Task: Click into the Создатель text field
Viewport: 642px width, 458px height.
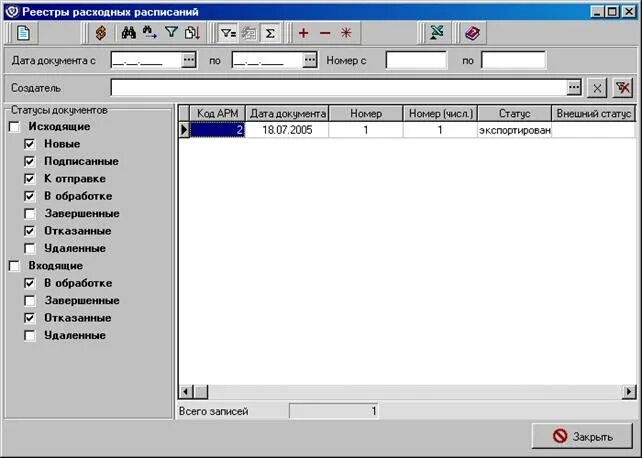Action: pos(339,88)
